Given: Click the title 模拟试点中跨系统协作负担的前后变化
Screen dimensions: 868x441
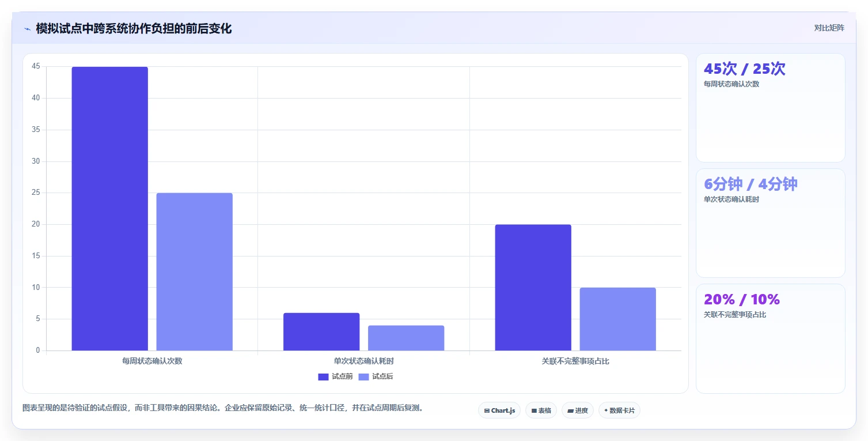Looking at the screenshot, I should (134, 28).
